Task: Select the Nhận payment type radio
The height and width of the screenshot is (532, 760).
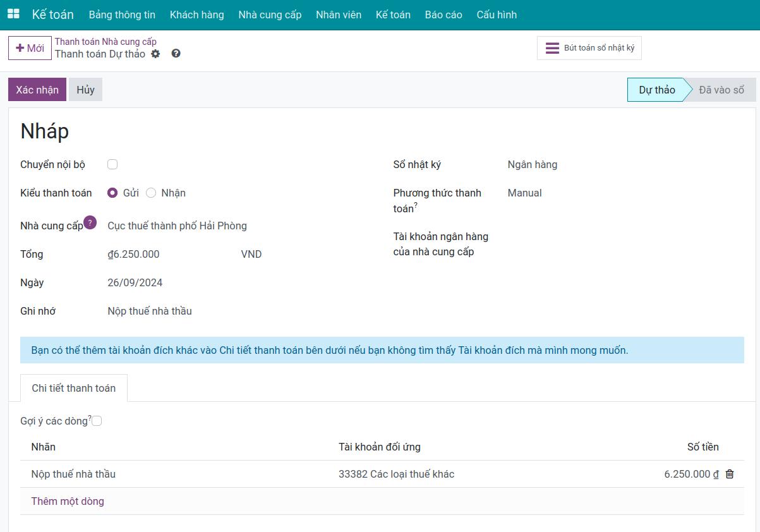Action: coord(151,193)
